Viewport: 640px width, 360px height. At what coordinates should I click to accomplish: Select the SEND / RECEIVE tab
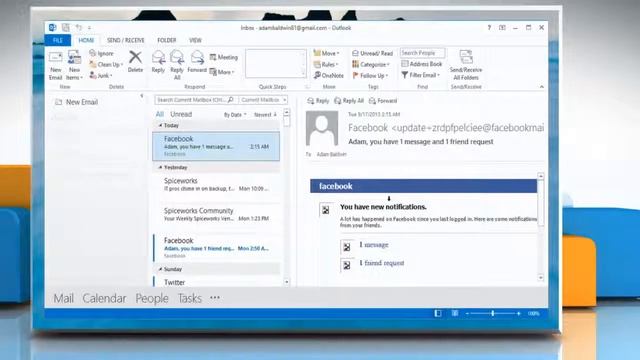click(126, 40)
